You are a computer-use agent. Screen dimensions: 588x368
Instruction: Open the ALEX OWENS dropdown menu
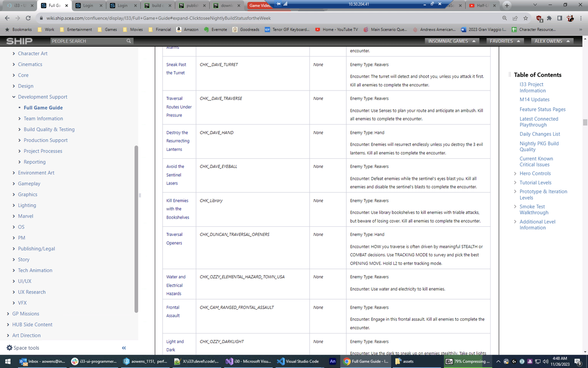click(551, 40)
